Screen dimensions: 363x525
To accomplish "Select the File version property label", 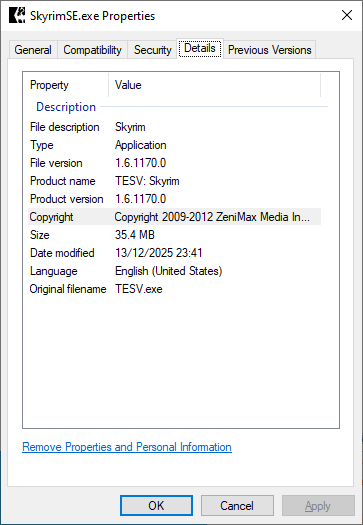I will click(x=56, y=163).
